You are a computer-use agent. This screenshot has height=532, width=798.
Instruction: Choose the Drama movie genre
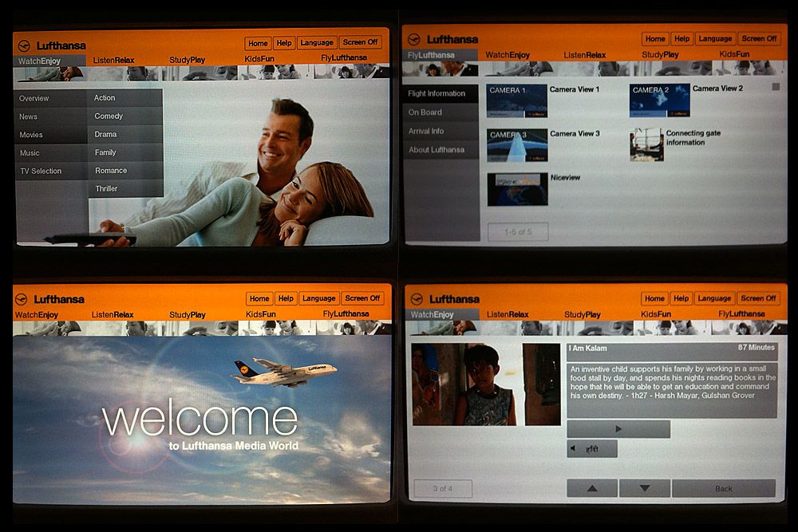pos(125,134)
